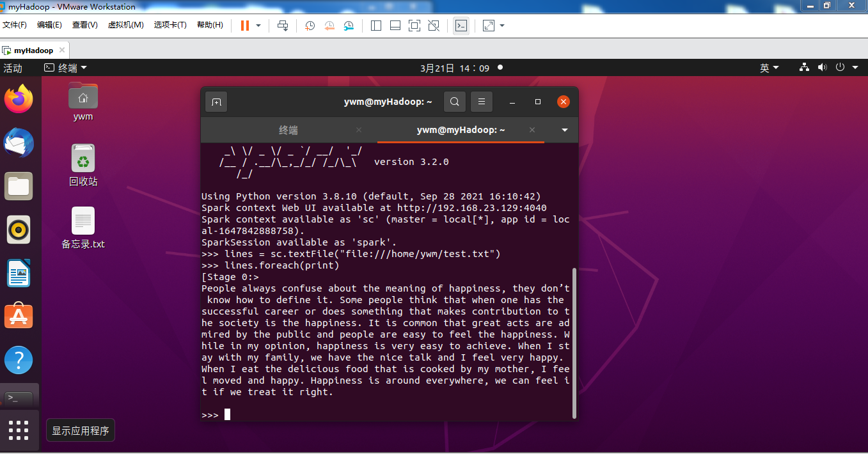Screen dimensions: 868x454
Task: Launch Firefox from the dock
Action: pyautogui.click(x=19, y=98)
